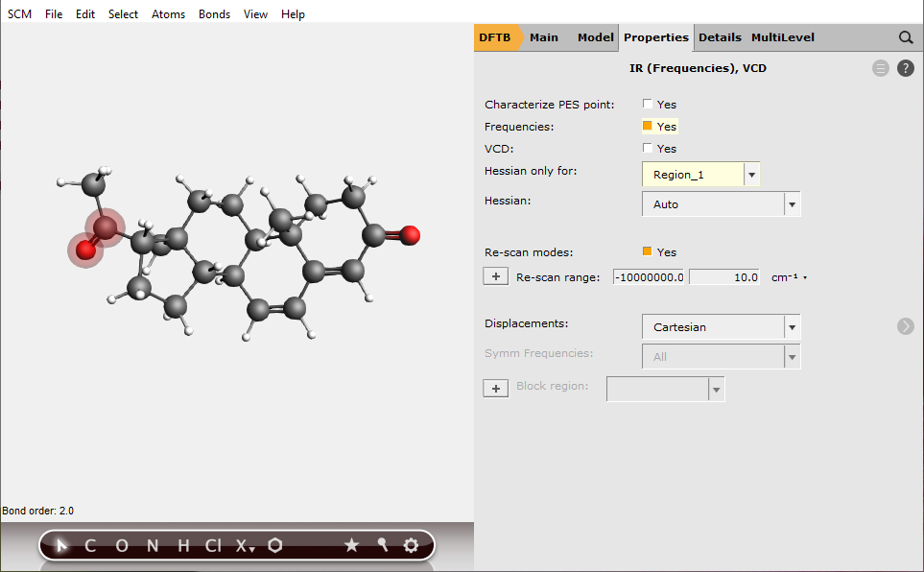The width and height of the screenshot is (924, 572).
Task: Open the help question mark
Action: [x=905, y=68]
